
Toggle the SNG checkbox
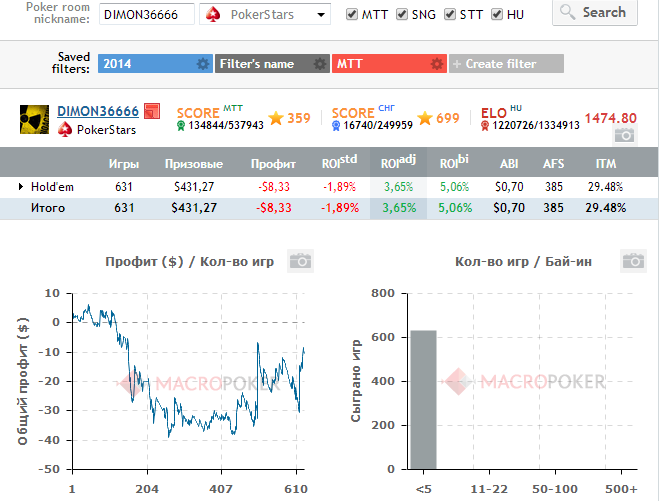coord(402,14)
